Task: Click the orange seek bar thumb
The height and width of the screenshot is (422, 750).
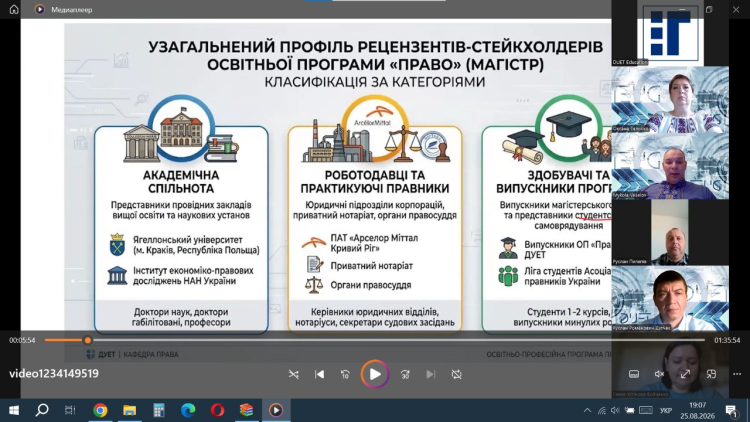Action: tap(88, 341)
